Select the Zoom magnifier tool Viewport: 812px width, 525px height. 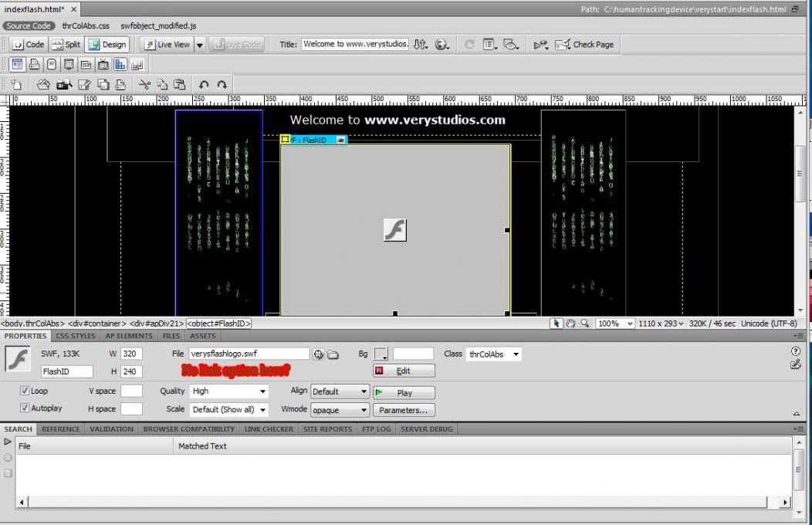coord(584,323)
